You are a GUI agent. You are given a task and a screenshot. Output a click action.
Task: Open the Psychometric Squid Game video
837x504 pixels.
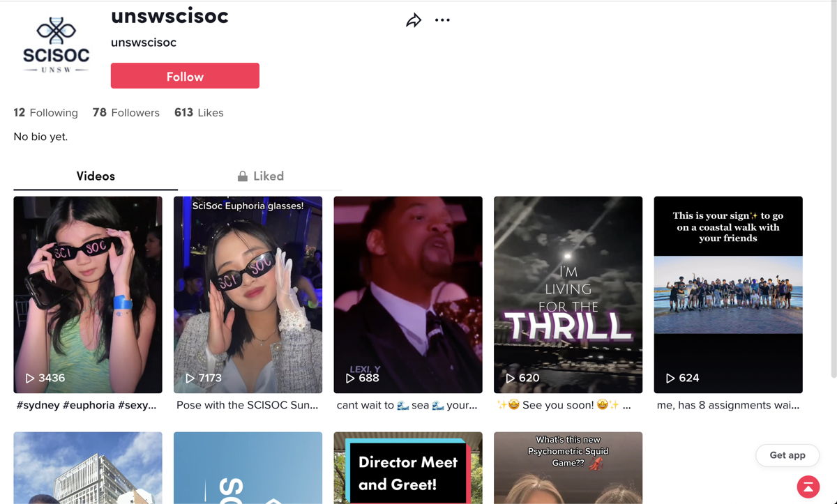point(568,467)
